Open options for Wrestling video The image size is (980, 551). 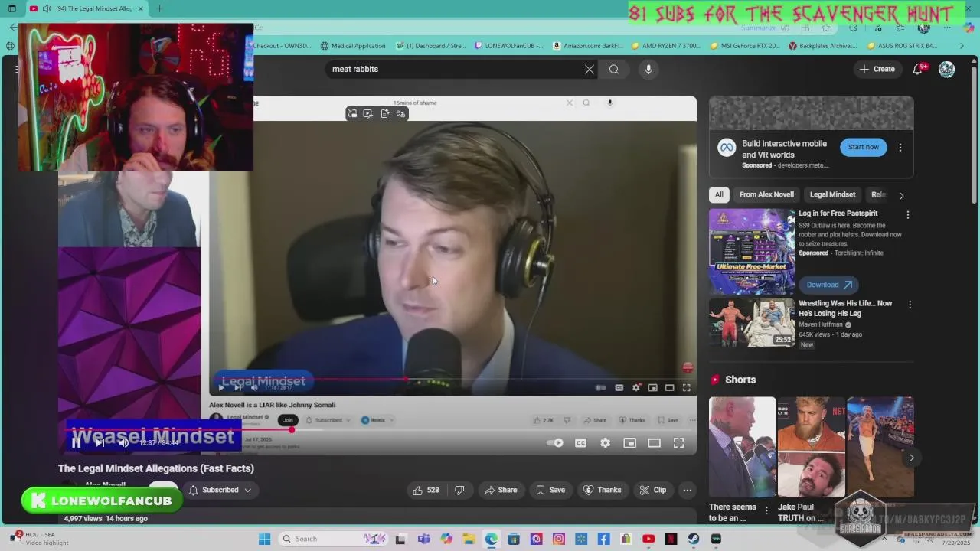[x=910, y=305]
